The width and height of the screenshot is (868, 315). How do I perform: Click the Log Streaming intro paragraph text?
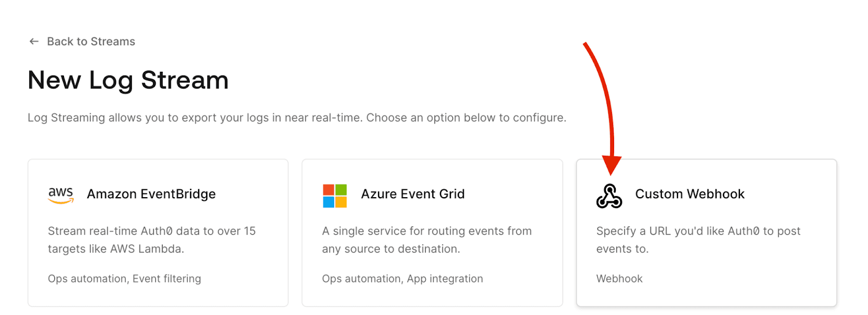click(x=297, y=118)
